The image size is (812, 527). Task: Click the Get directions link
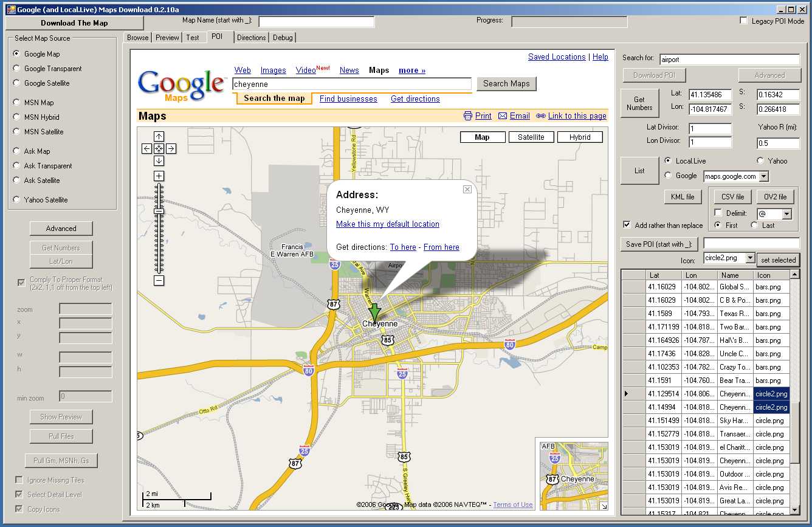[x=415, y=99]
